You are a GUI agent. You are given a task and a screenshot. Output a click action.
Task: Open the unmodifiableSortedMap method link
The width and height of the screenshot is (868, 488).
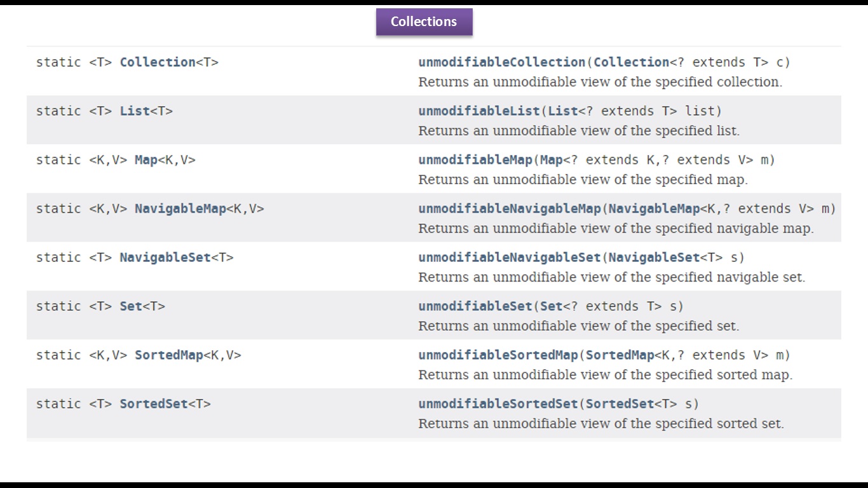point(498,355)
